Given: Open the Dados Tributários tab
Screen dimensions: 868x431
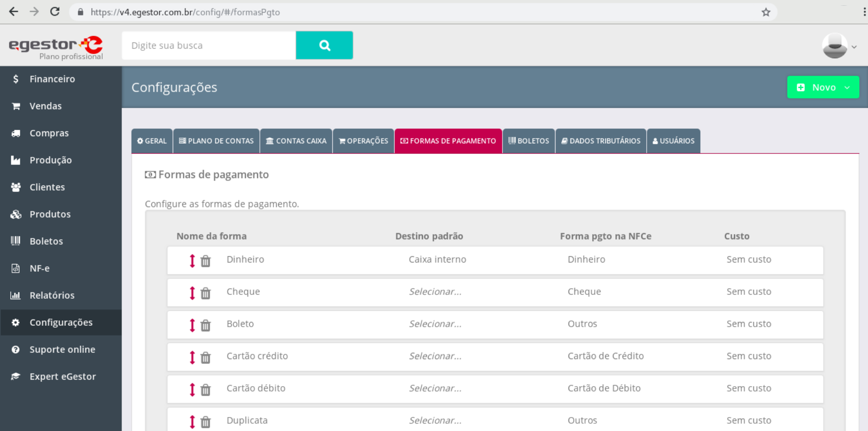Looking at the screenshot, I should [x=601, y=141].
